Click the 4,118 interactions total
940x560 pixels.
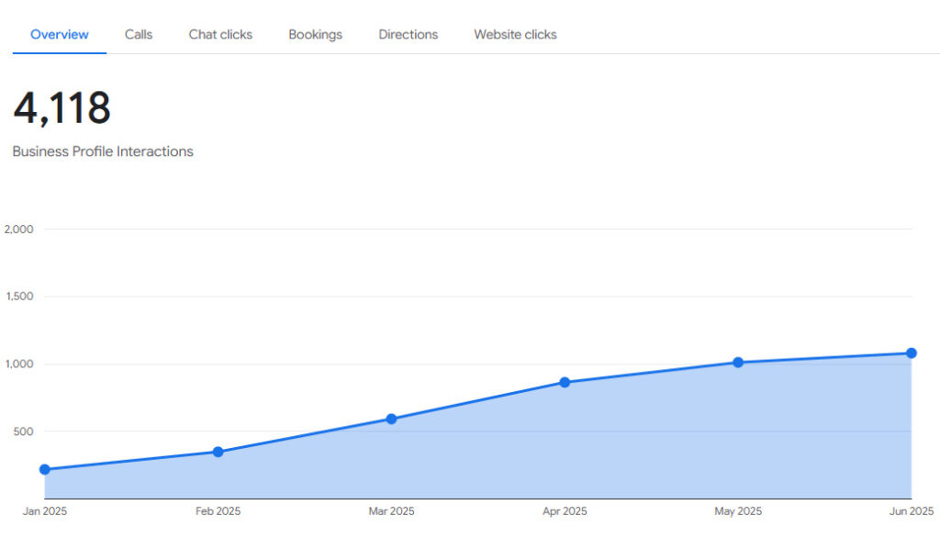pos(62,108)
